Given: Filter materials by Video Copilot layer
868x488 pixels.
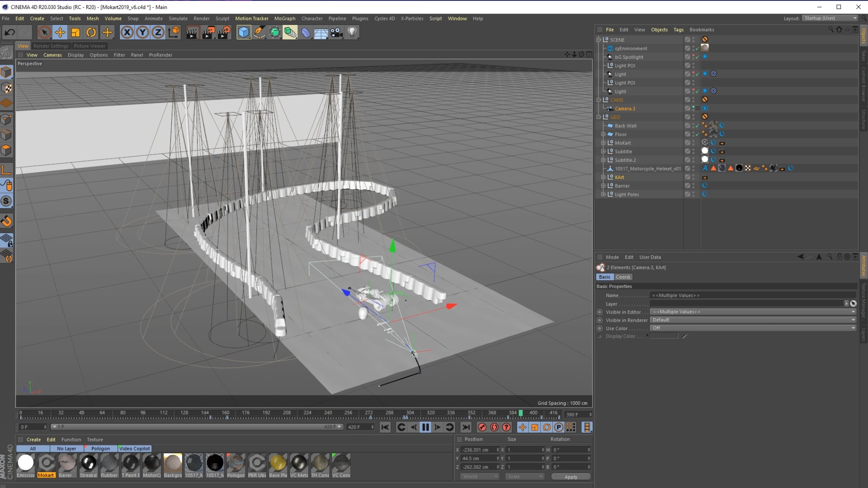Looking at the screenshot, I should coord(134,449).
